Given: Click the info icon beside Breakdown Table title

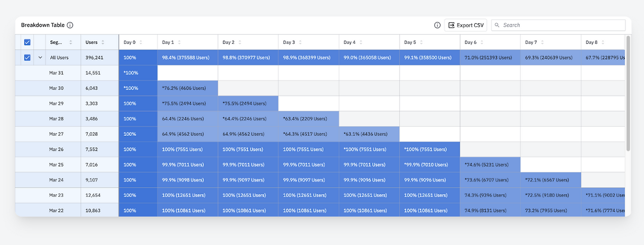Looking at the screenshot, I should tap(70, 25).
